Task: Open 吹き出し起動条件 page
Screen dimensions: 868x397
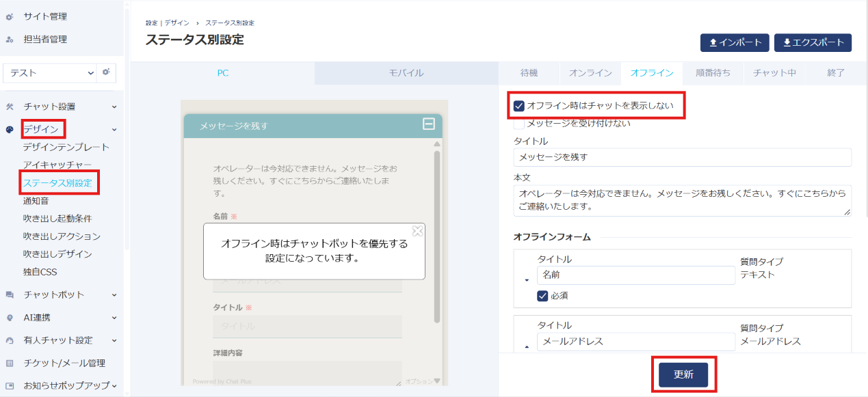Action: coord(57,218)
